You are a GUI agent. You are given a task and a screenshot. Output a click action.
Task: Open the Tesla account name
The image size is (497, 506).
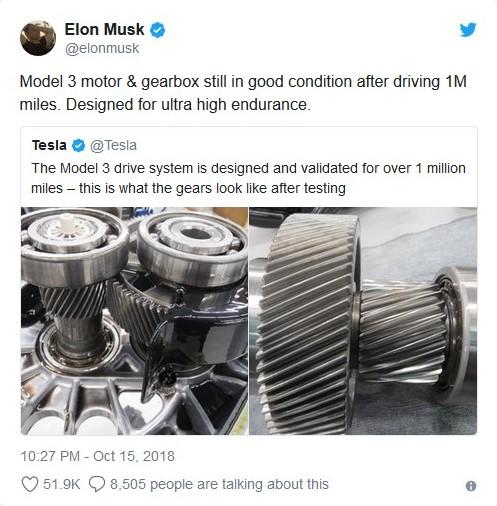point(49,145)
